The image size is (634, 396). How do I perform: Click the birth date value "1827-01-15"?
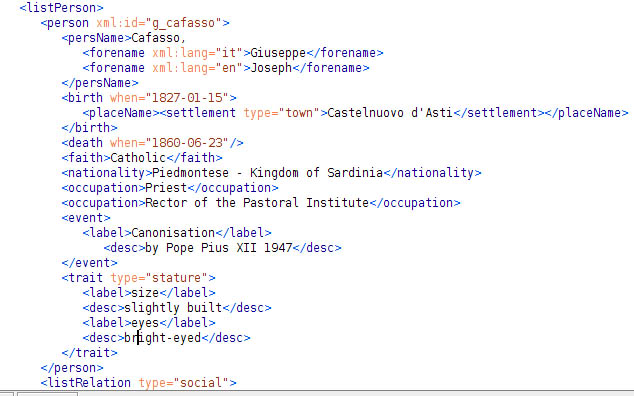coord(186,98)
